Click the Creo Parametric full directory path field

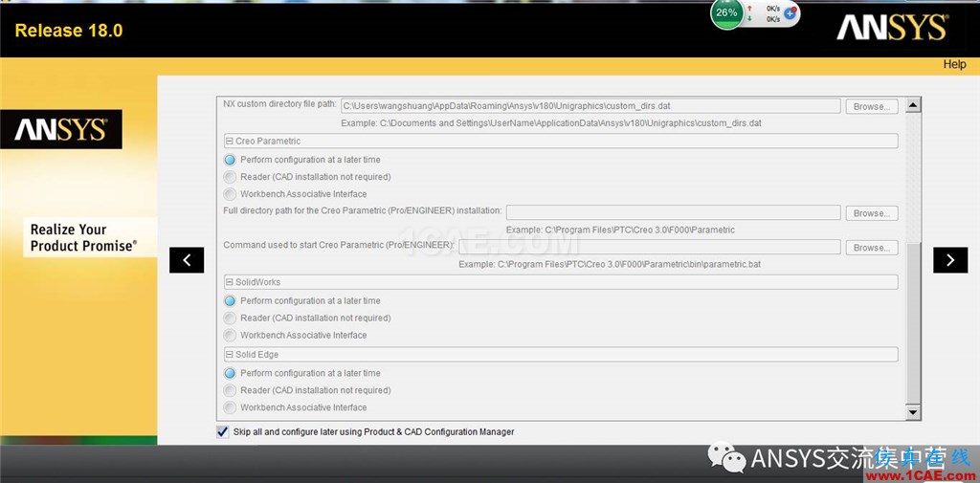(673, 213)
